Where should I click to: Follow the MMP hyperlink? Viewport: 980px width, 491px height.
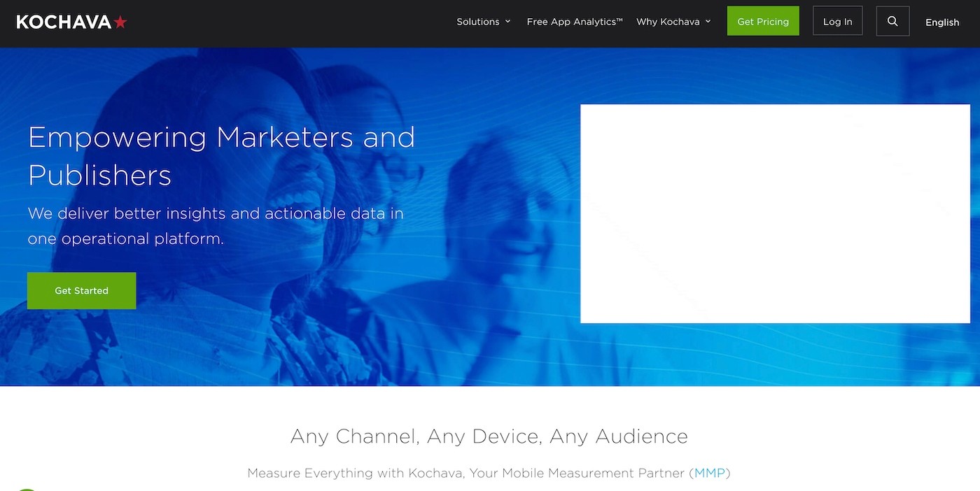(710, 474)
